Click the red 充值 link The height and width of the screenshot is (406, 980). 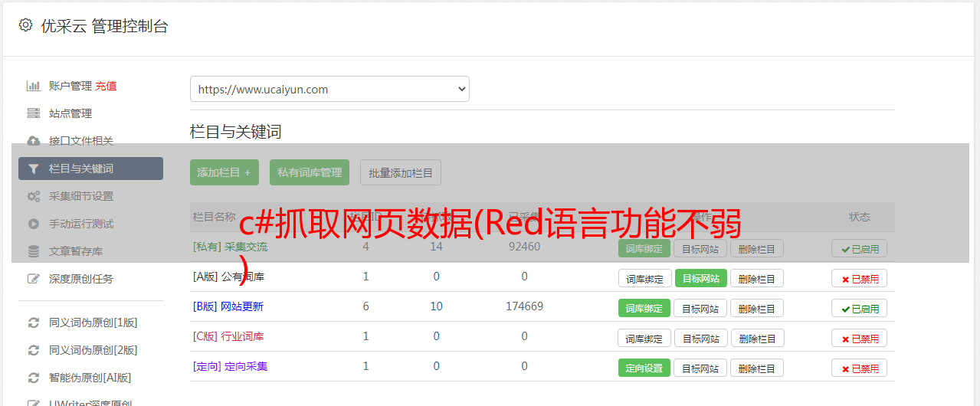[x=106, y=86]
